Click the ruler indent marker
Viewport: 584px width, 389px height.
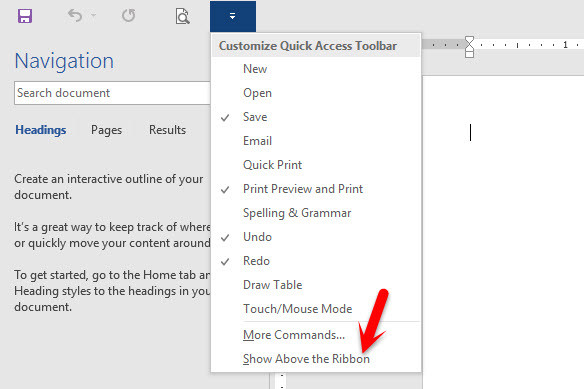pos(469,47)
